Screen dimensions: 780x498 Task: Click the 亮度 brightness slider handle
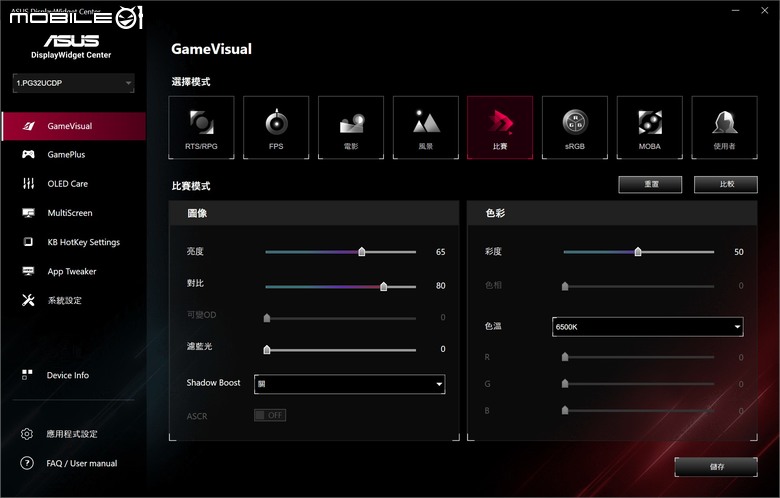click(x=362, y=251)
